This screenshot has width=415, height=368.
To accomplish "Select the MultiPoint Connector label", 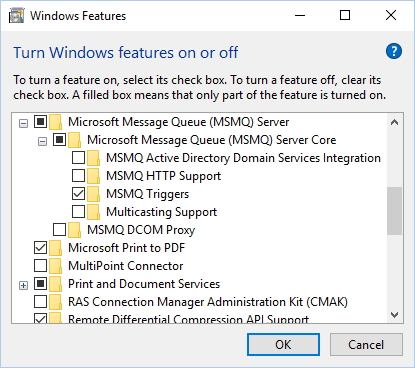I will click(x=126, y=266).
